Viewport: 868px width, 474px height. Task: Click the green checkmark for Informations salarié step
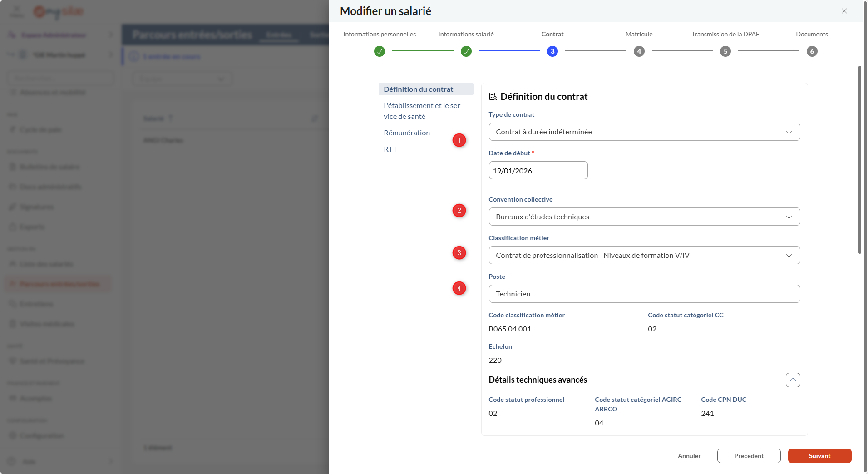(x=466, y=51)
